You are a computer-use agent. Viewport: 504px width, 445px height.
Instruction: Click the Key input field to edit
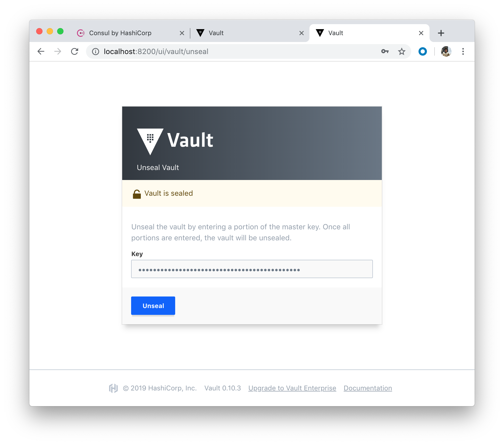click(252, 269)
